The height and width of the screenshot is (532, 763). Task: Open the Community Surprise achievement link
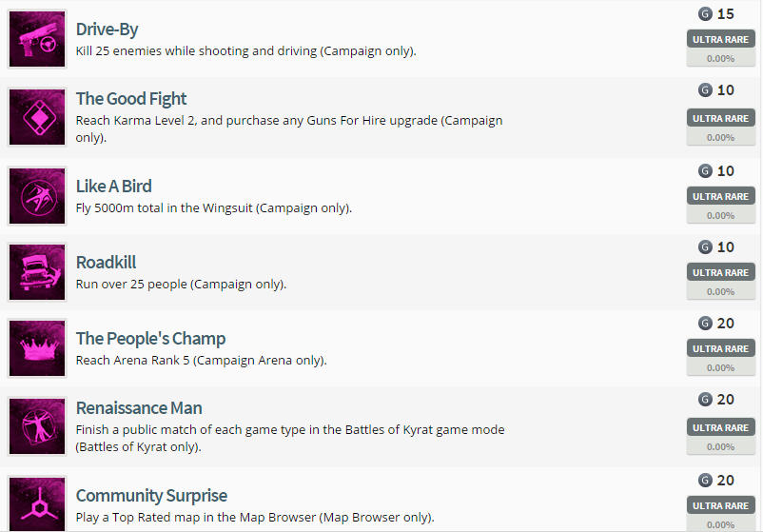click(x=151, y=496)
